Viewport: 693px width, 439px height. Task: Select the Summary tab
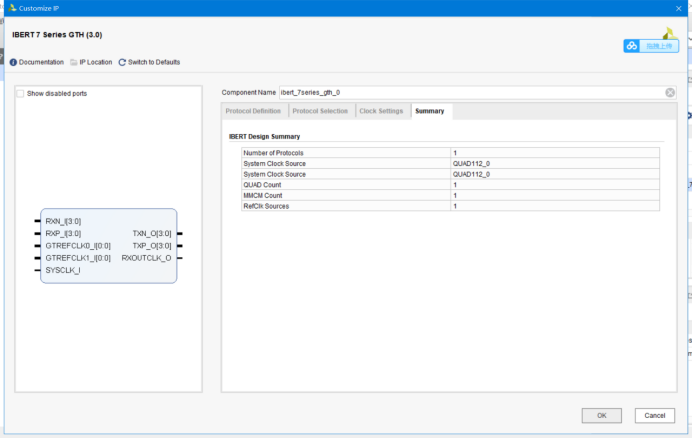pos(430,111)
